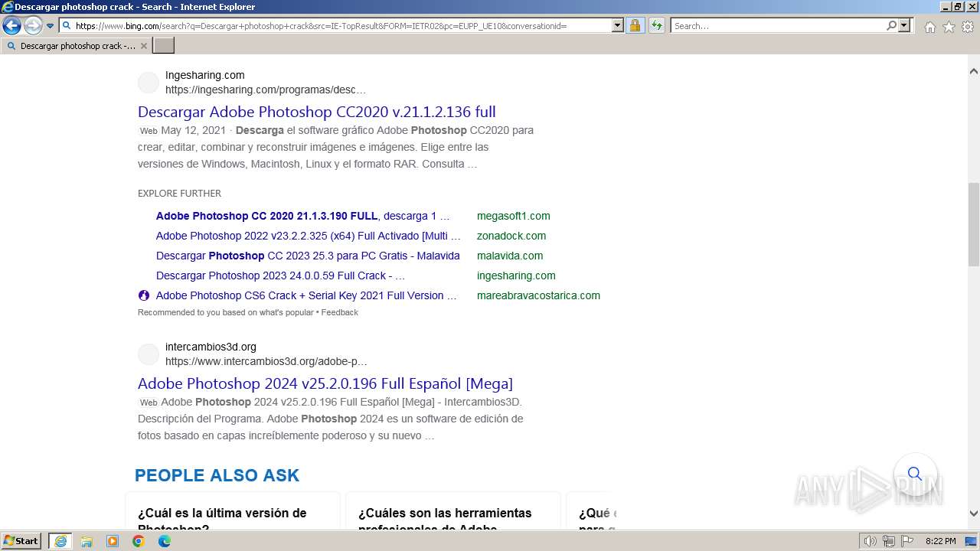Click the 8:22 PM clock
This screenshot has width=980, height=551.
pos(941,541)
